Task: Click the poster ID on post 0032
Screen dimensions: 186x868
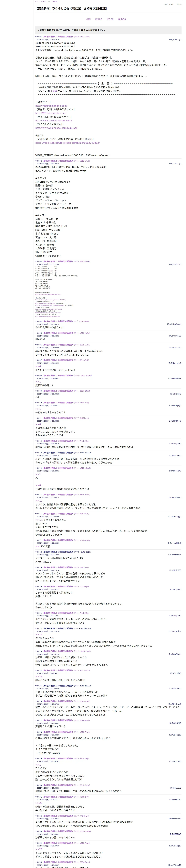Action: tap(175, 819)
